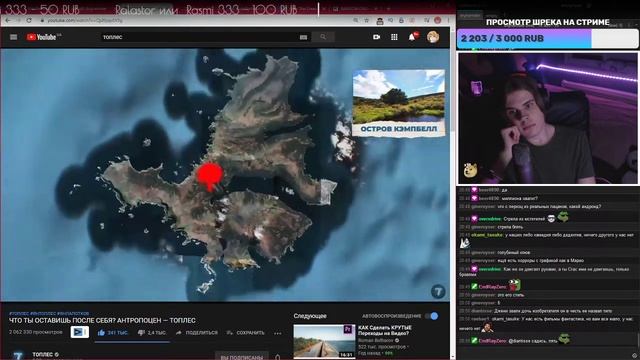Open the account avatar menu
Image resolution: width=640 pixels, height=360 pixels.
point(433,37)
